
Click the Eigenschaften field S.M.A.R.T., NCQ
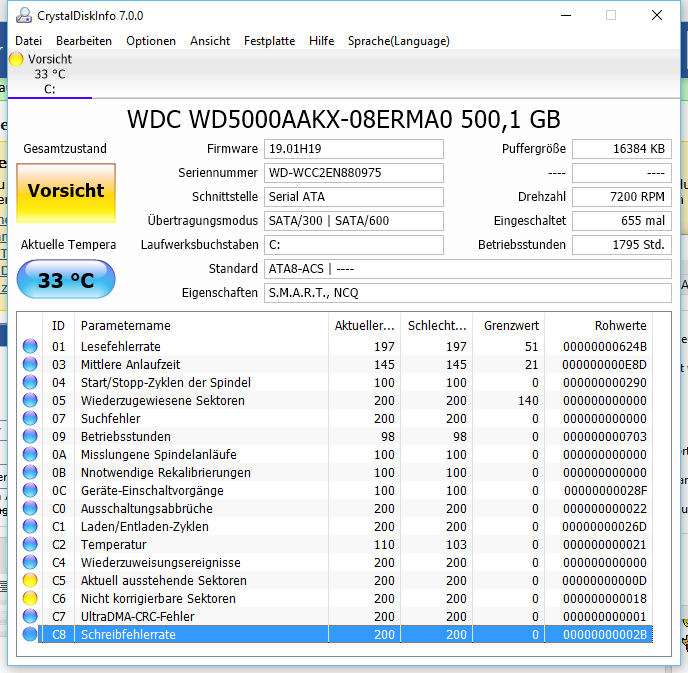pos(468,293)
